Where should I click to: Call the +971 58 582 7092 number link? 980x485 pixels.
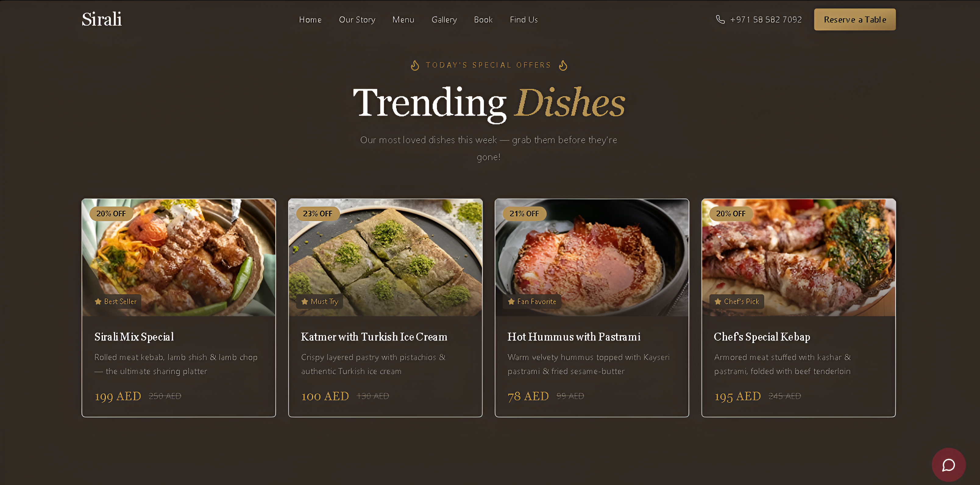click(766, 19)
